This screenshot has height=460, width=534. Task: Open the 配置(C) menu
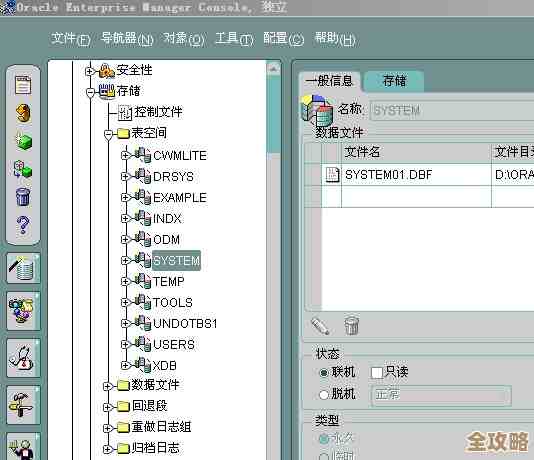[x=283, y=39]
